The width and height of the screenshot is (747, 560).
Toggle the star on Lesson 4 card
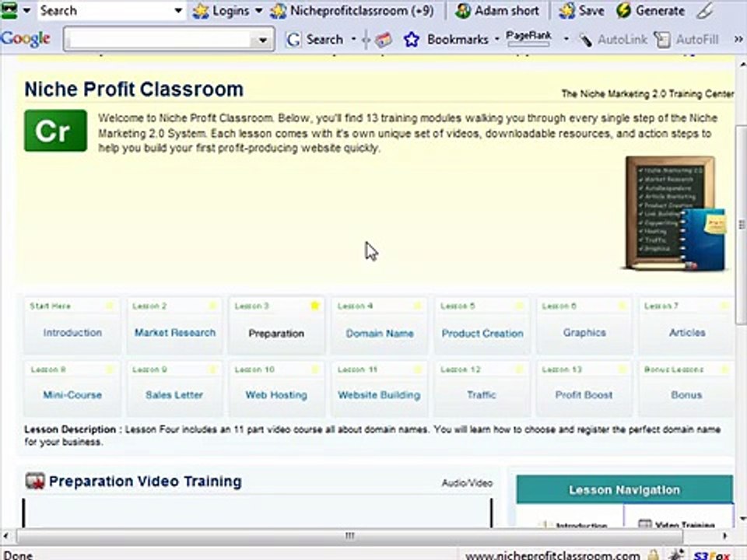[x=417, y=306]
